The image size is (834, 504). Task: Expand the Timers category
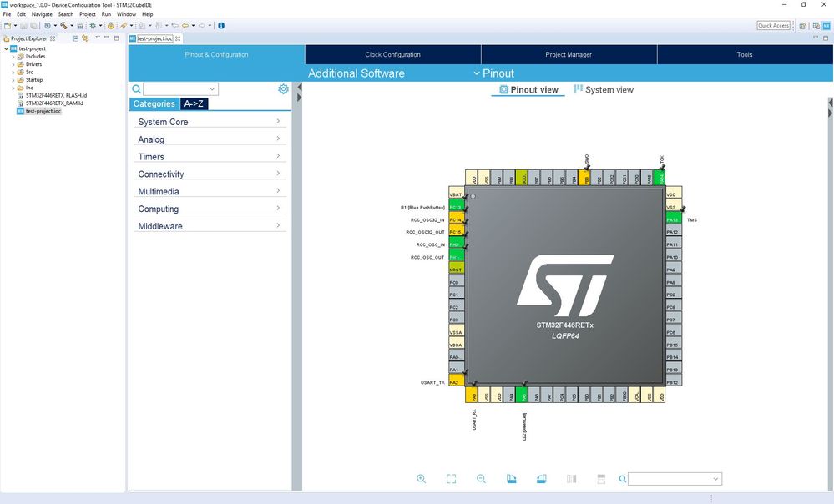[x=210, y=157]
